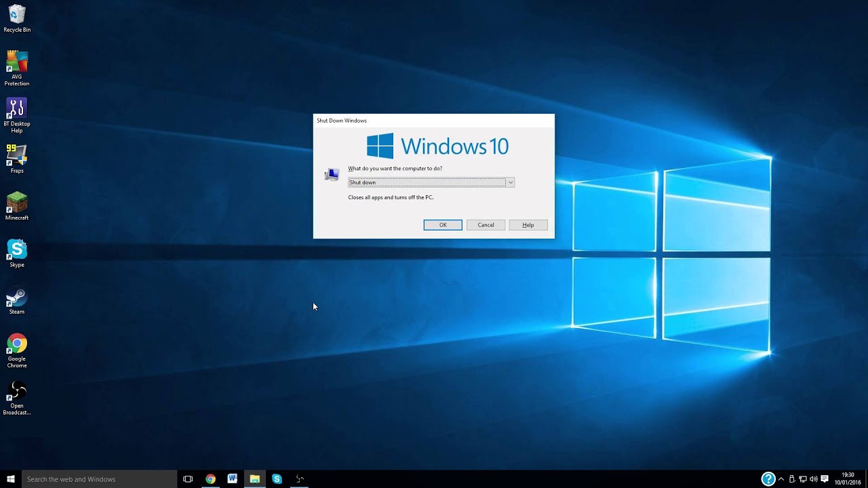Viewport: 868px width, 488px height.
Task: Open the network status tray icon
Action: (802, 479)
